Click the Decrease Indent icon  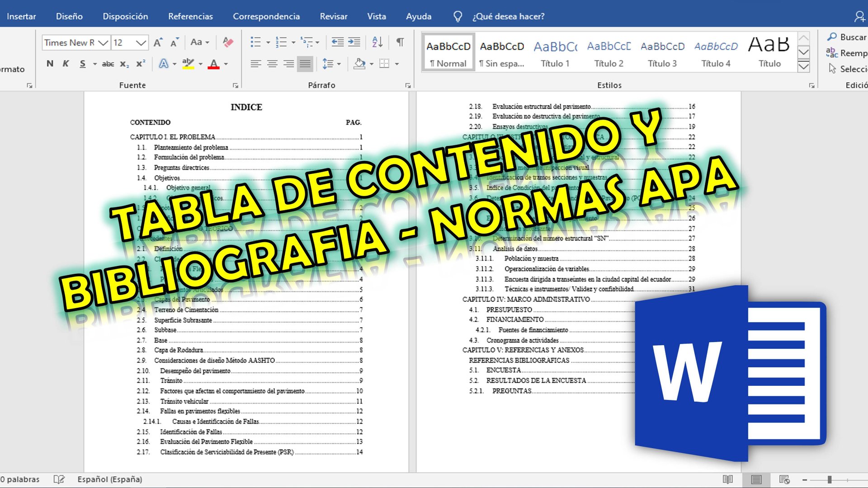(x=337, y=42)
